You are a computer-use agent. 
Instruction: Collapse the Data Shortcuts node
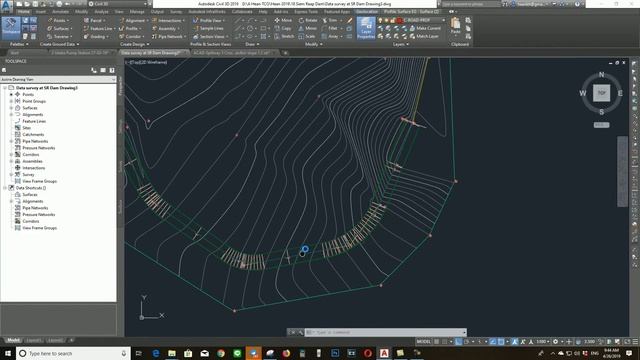(x=5, y=188)
